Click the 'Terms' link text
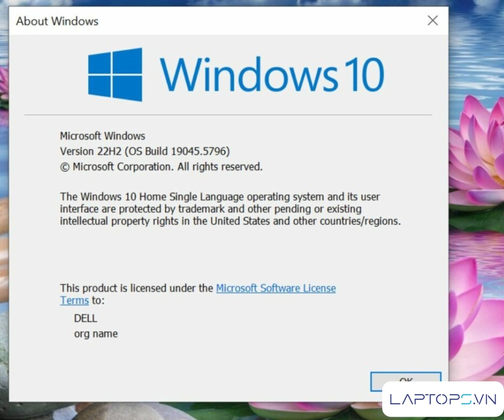This screenshot has height=420, width=504. pos(74,301)
